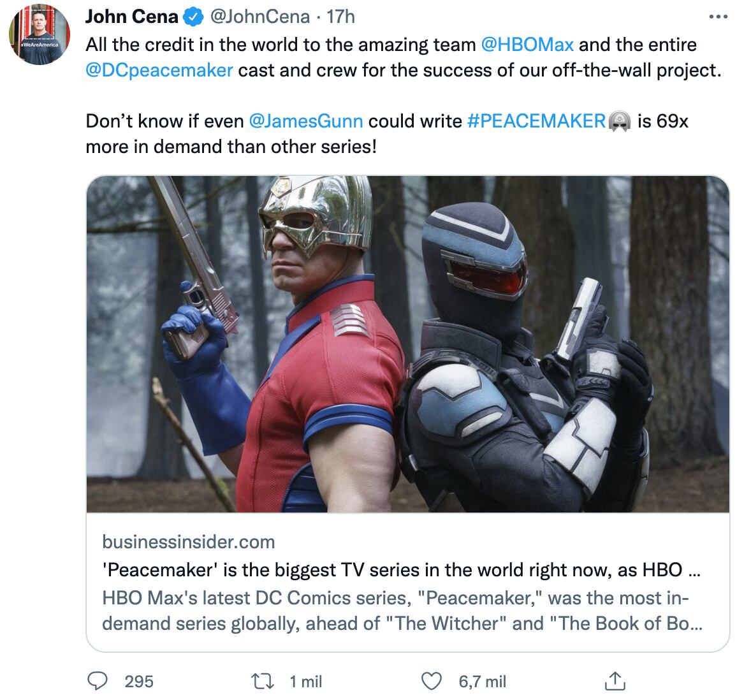The width and height of the screenshot is (751, 700).
Task: Click the 1 mil retweets count
Action: click(305, 682)
